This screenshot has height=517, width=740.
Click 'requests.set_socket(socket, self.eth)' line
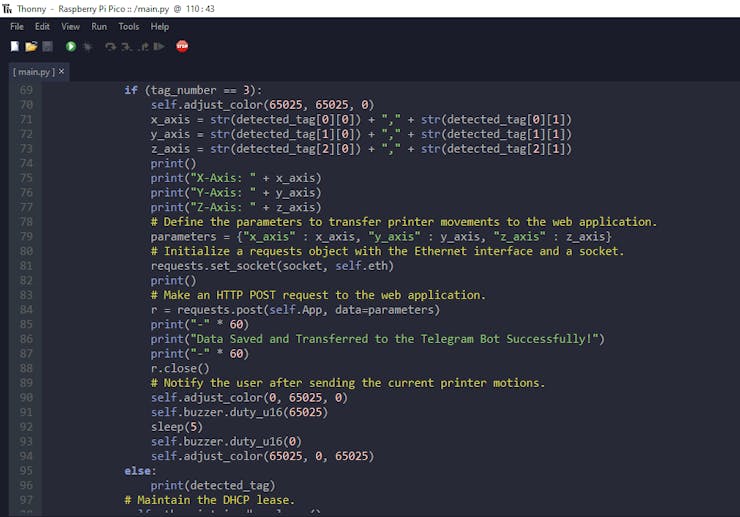point(272,265)
